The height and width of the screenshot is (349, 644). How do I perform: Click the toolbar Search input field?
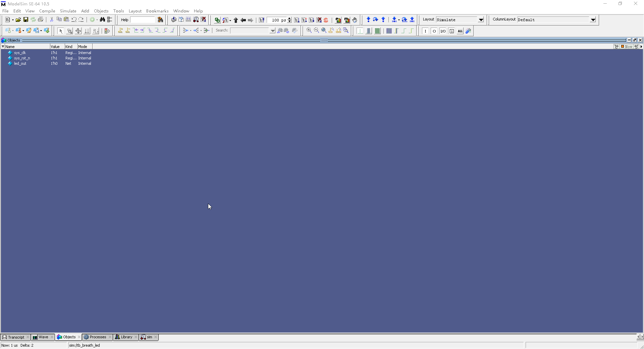pyautogui.click(x=250, y=31)
